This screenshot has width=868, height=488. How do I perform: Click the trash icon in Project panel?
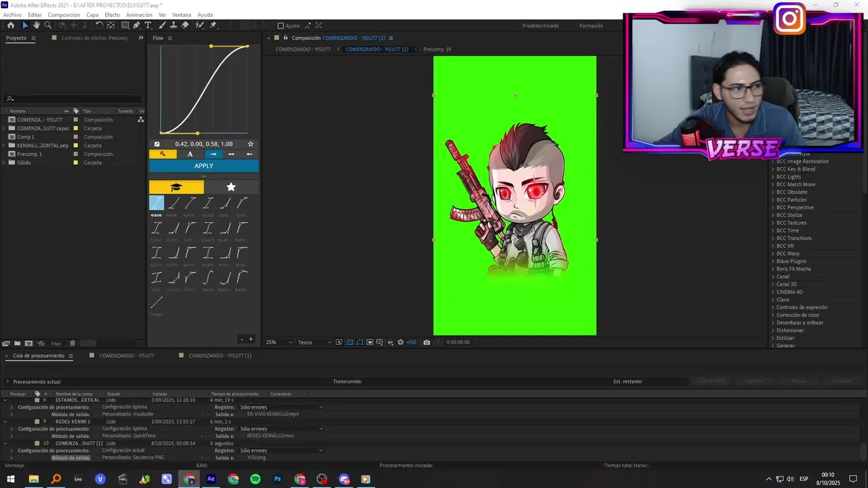(x=73, y=344)
